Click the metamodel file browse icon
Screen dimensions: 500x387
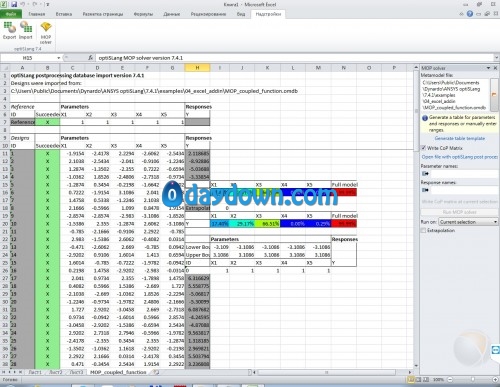tap(494, 95)
